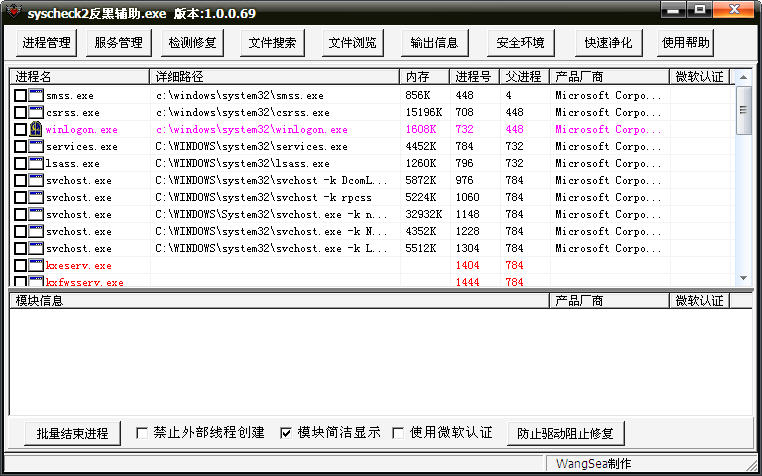Click memory value 32932K
The height and width of the screenshot is (476, 762).
tap(424, 214)
